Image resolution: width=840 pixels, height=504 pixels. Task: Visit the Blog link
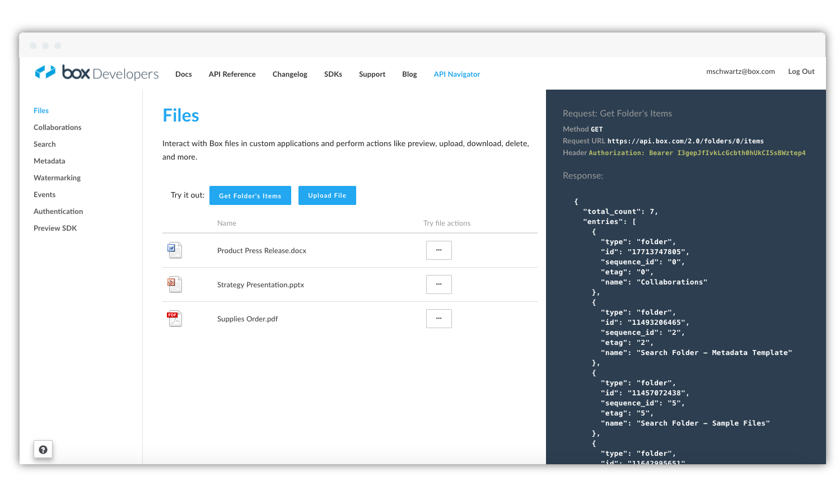click(409, 74)
